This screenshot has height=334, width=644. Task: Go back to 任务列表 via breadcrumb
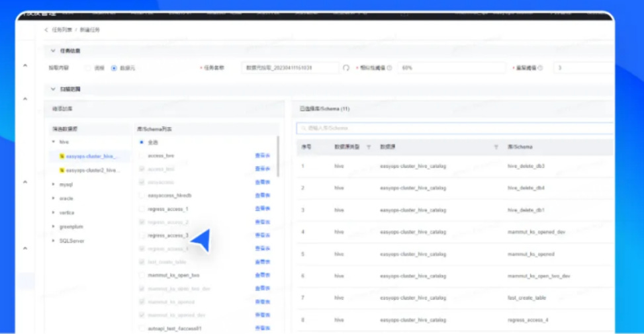pyautogui.click(x=62, y=30)
